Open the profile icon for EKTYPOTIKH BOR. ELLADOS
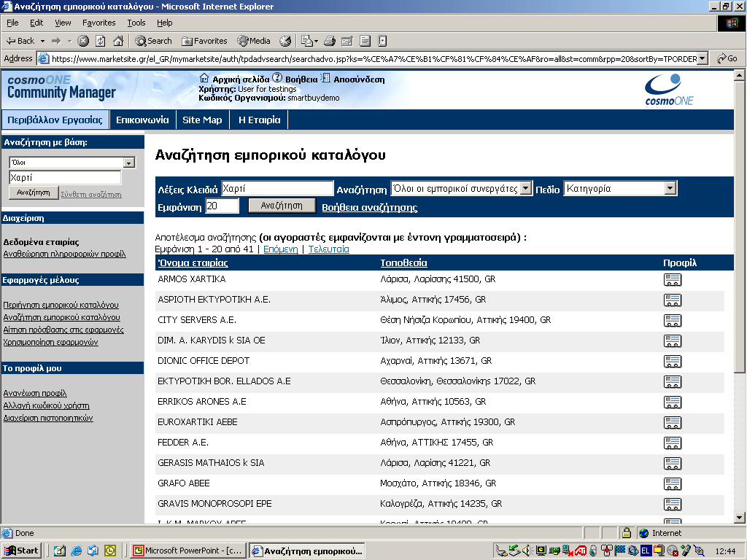This screenshot has height=560, width=747. click(672, 382)
